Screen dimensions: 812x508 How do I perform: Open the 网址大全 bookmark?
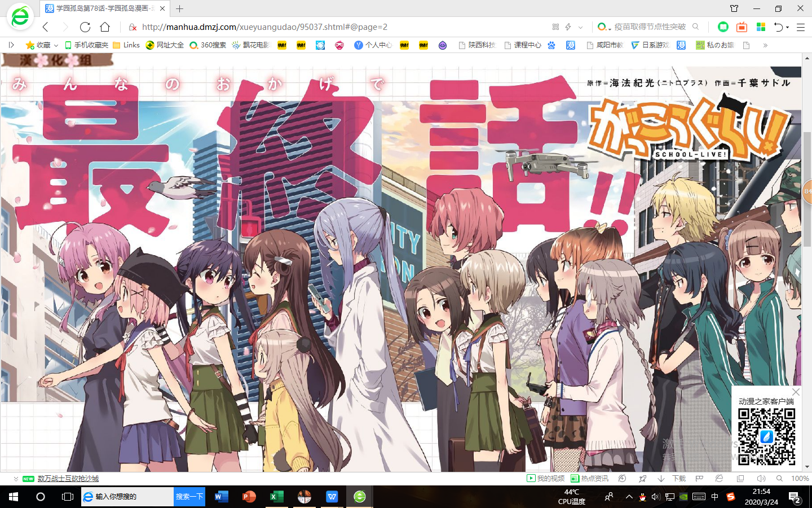(x=165, y=45)
